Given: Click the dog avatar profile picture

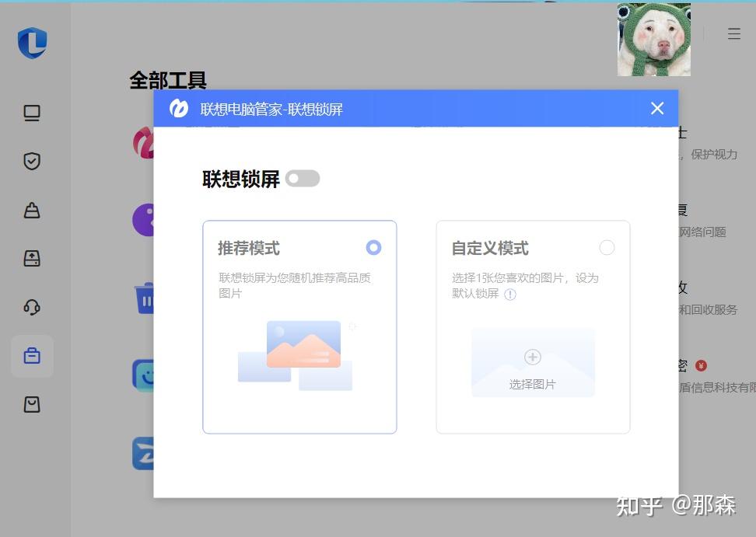Looking at the screenshot, I should click(x=653, y=39).
